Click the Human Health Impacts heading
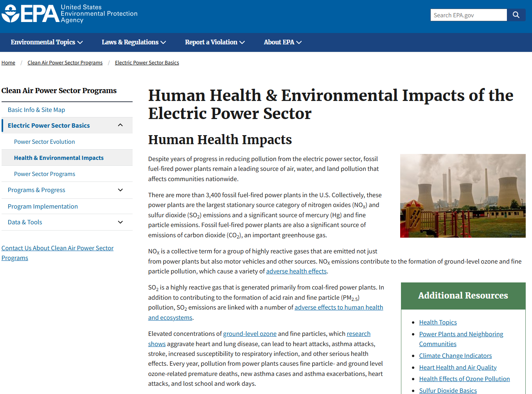Screen dimensions: 532x394 coord(220,140)
